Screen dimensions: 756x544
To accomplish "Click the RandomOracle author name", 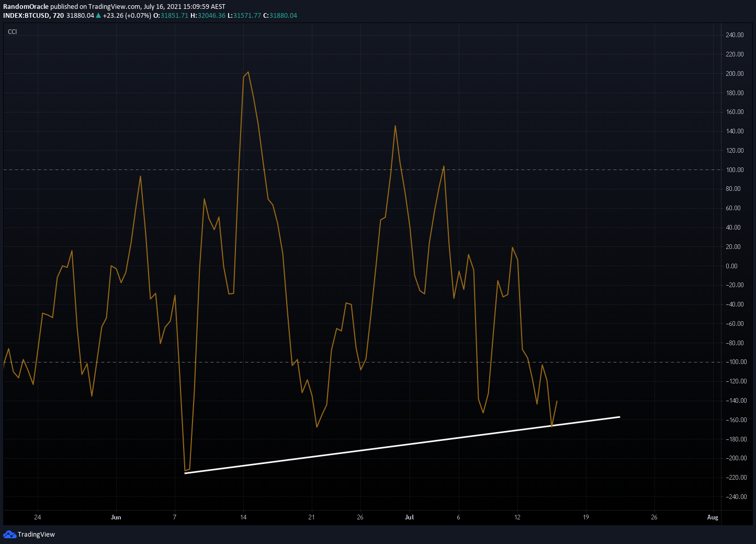I will tap(26, 7).
